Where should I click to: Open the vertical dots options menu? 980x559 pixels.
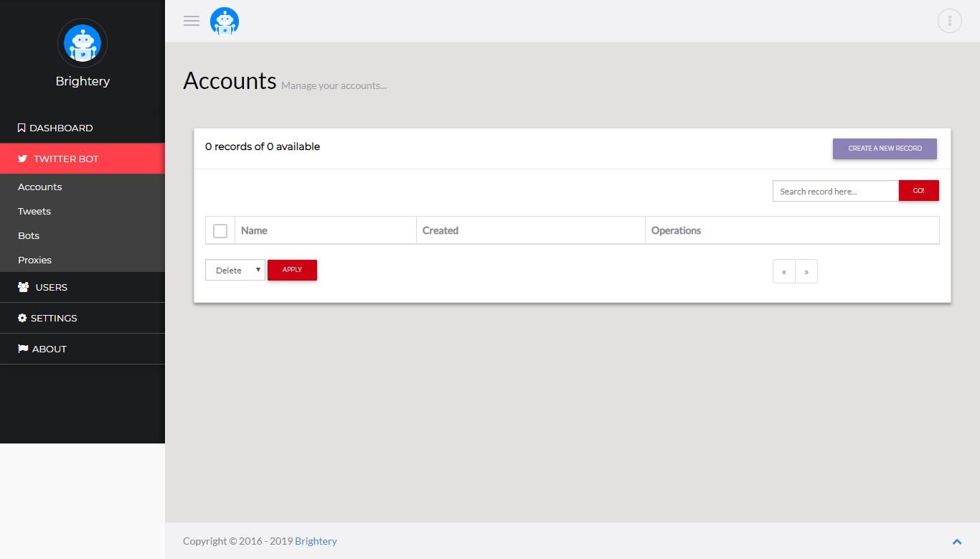[x=949, y=21]
